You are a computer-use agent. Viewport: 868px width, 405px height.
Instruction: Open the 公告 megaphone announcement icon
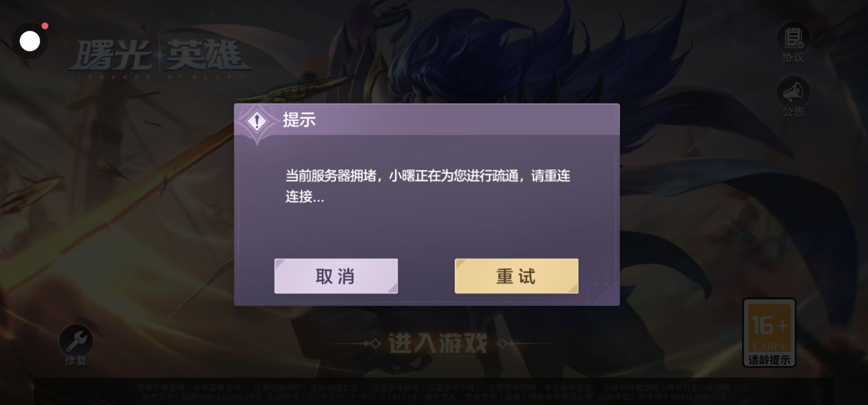click(793, 92)
